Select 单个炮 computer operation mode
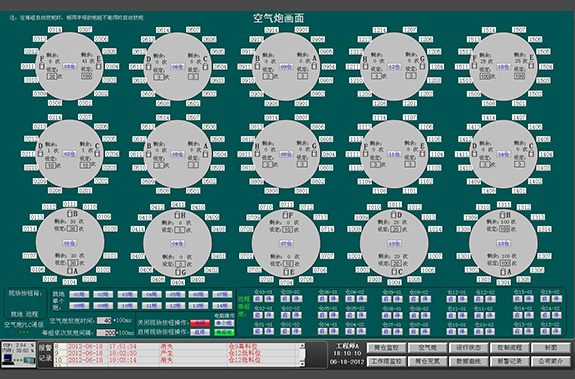575x379 pixels. [x=224, y=323]
